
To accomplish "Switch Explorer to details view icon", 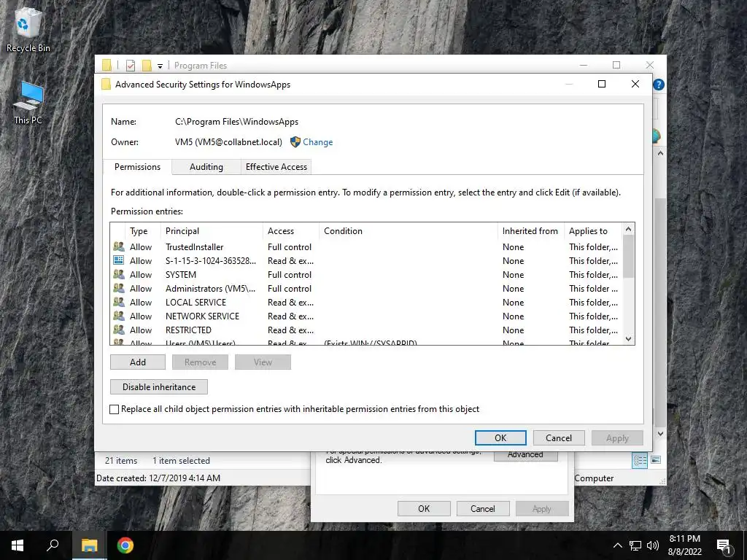I will click(x=640, y=461).
